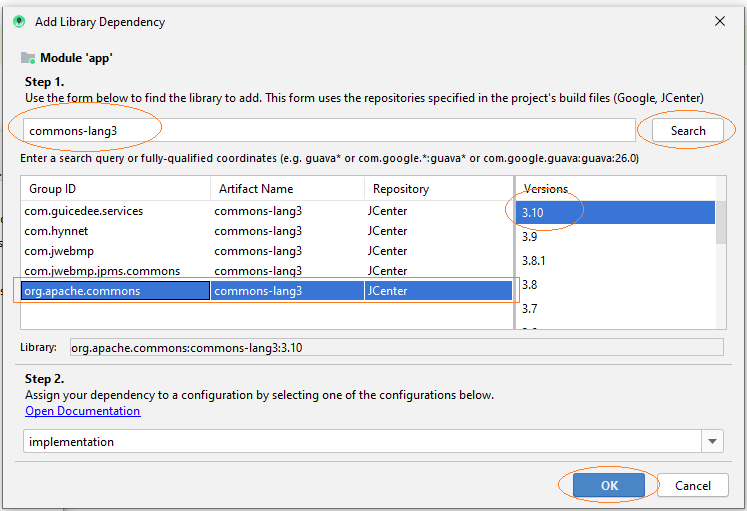The height and width of the screenshot is (511, 747).
Task: Expand the implementation configuration dropdown
Action: 712,441
